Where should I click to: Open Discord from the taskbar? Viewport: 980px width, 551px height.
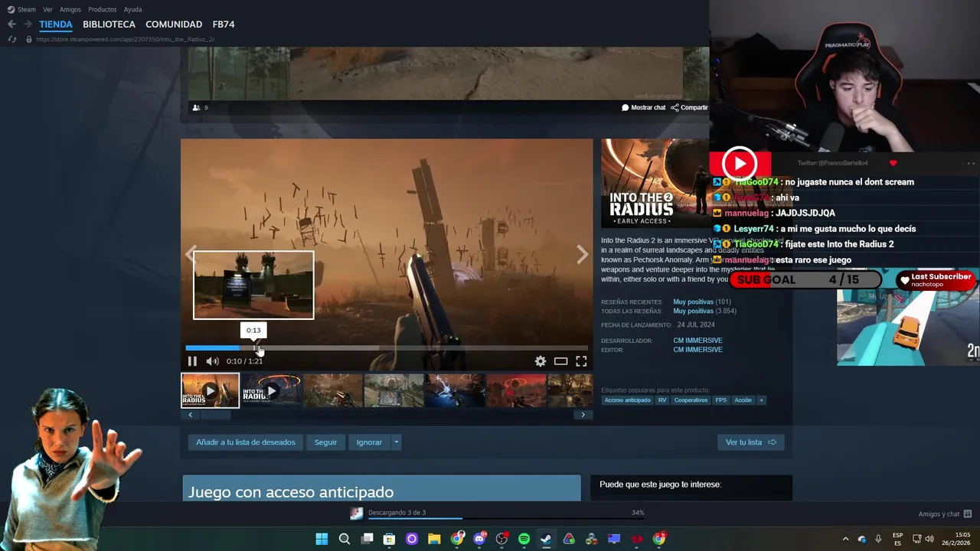479,539
